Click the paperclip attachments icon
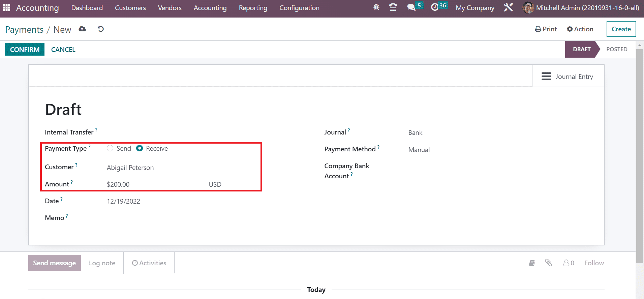The width and height of the screenshot is (644, 299). pyautogui.click(x=548, y=263)
